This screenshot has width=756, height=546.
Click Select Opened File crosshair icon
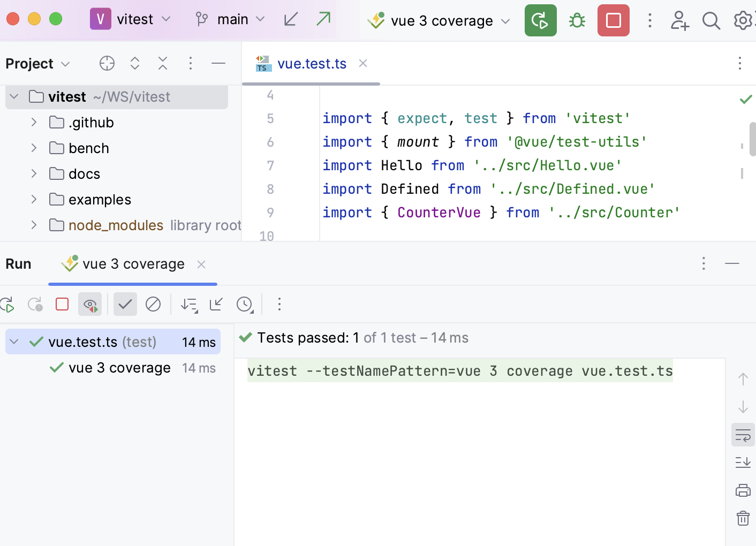(x=107, y=63)
